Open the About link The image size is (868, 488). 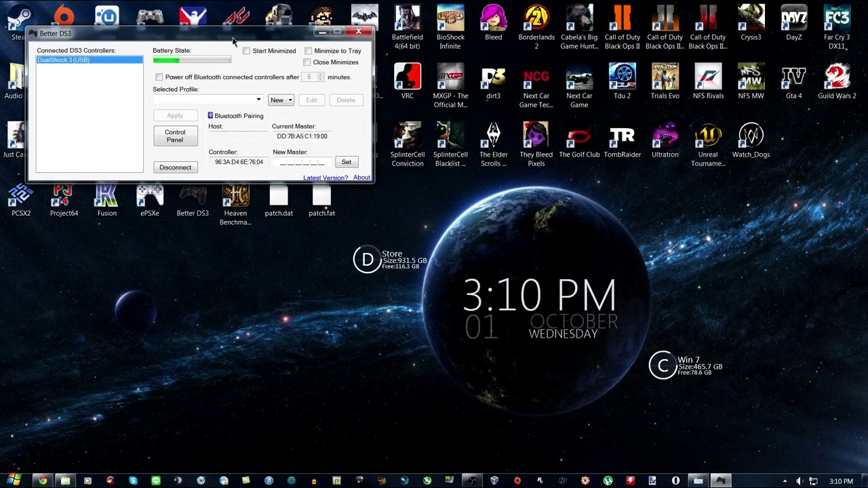click(x=361, y=178)
